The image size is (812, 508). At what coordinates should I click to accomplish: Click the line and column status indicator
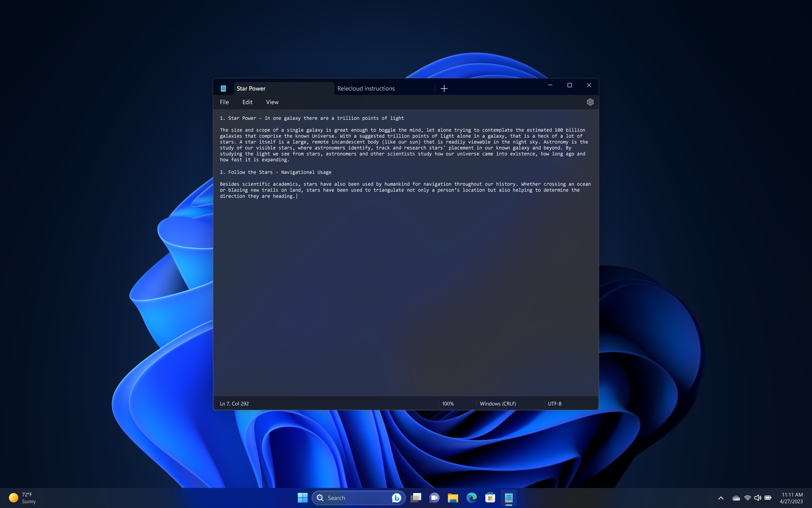coord(234,403)
